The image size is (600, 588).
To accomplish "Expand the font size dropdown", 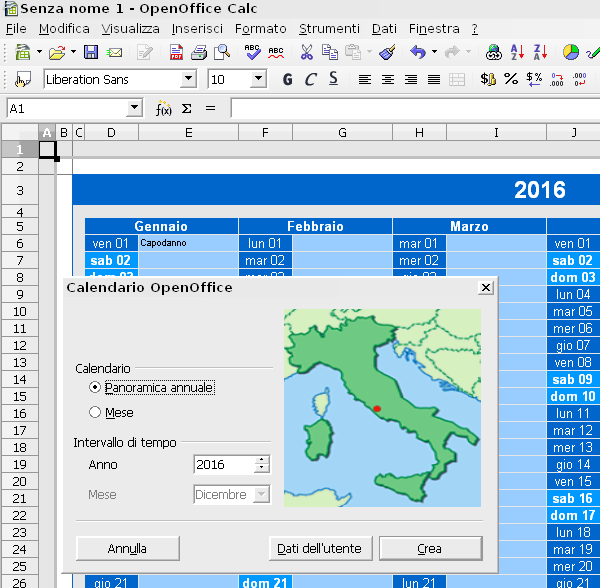I will pos(258,79).
